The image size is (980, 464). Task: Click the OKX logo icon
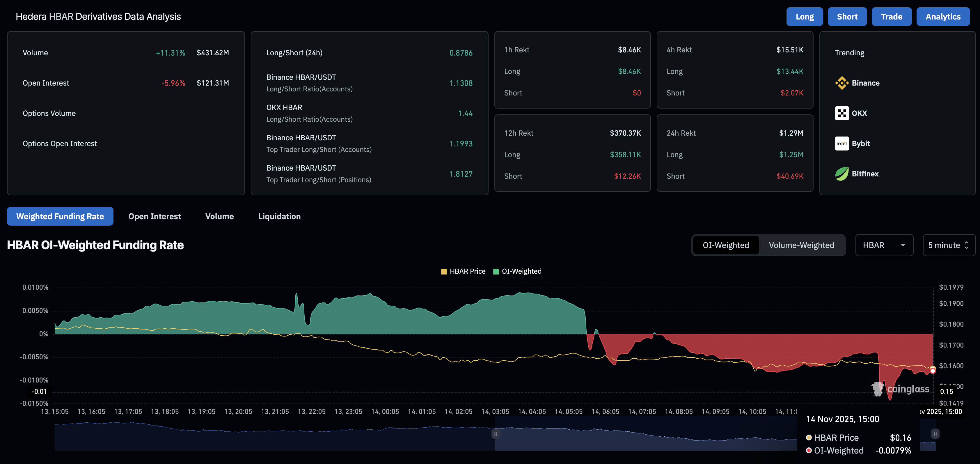(841, 113)
